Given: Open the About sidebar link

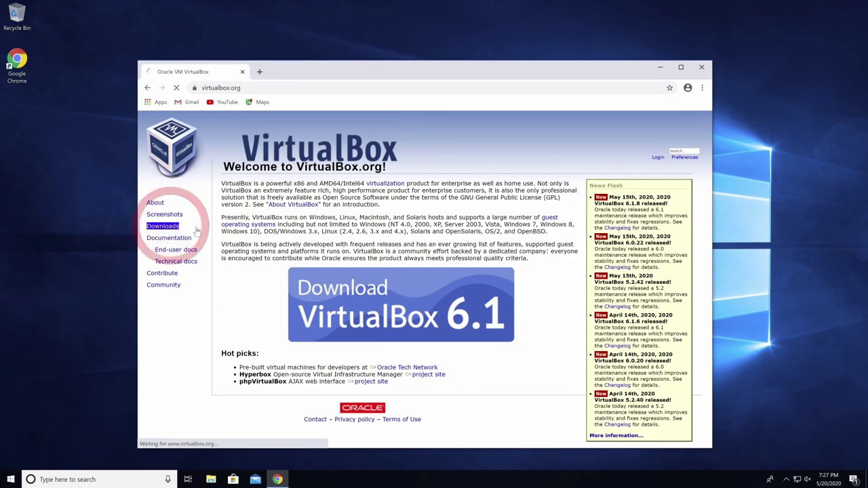Looking at the screenshot, I should pos(155,203).
